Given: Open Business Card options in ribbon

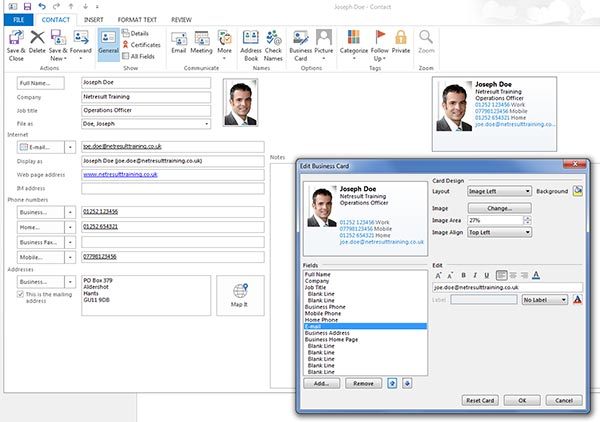Looking at the screenshot, I should 301,46.
